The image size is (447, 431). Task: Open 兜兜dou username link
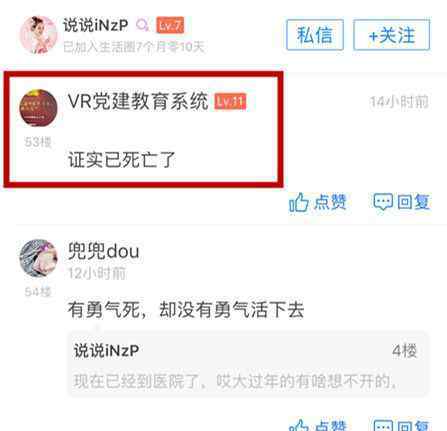click(103, 251)
